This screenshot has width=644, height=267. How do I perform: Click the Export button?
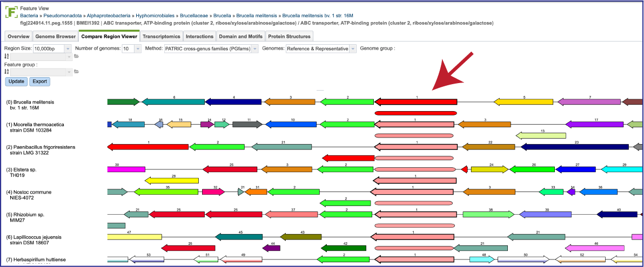40,81
